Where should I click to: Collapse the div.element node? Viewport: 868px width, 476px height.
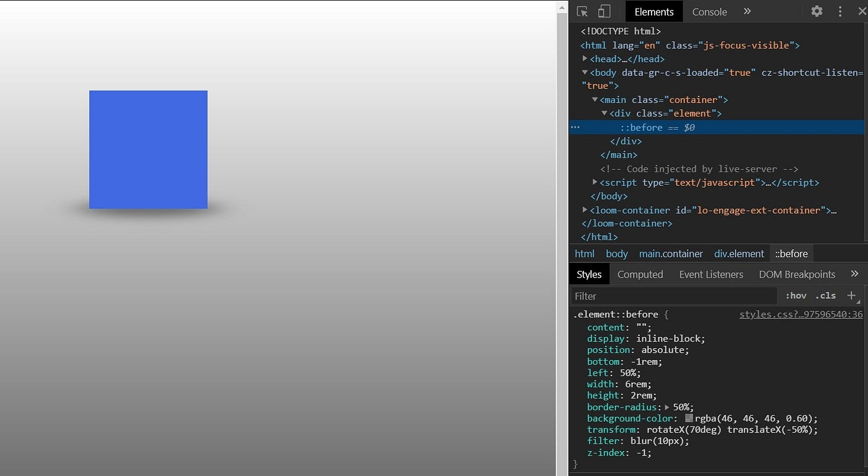(x=604, y=113)
